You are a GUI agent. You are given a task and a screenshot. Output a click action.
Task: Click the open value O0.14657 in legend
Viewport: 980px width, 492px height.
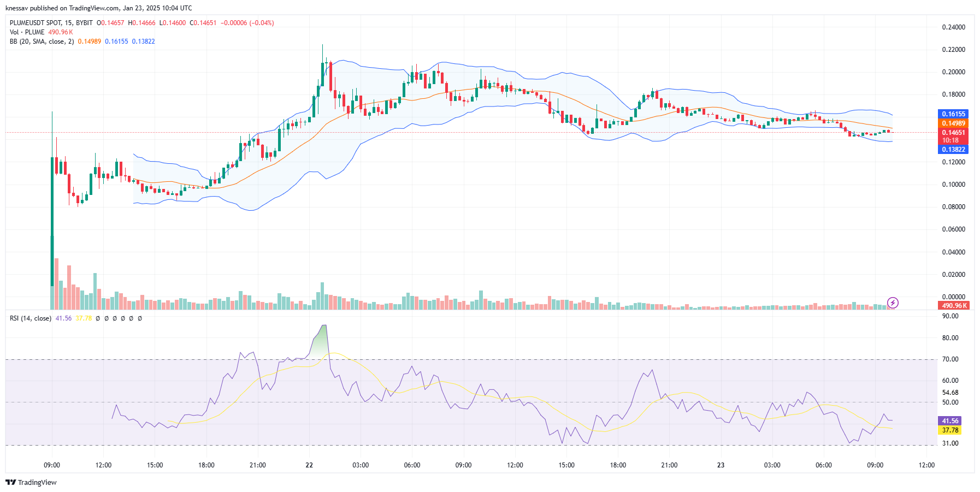pyautogui.click(x=110, y=23)
